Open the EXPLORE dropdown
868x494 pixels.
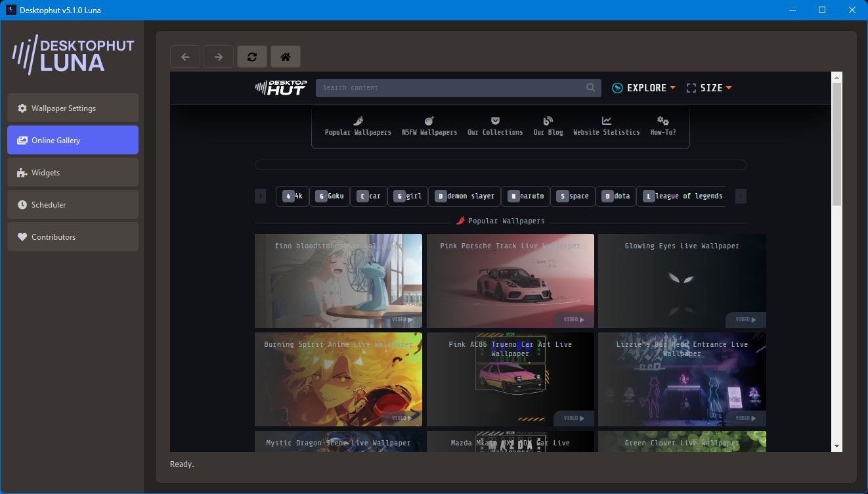644,87
